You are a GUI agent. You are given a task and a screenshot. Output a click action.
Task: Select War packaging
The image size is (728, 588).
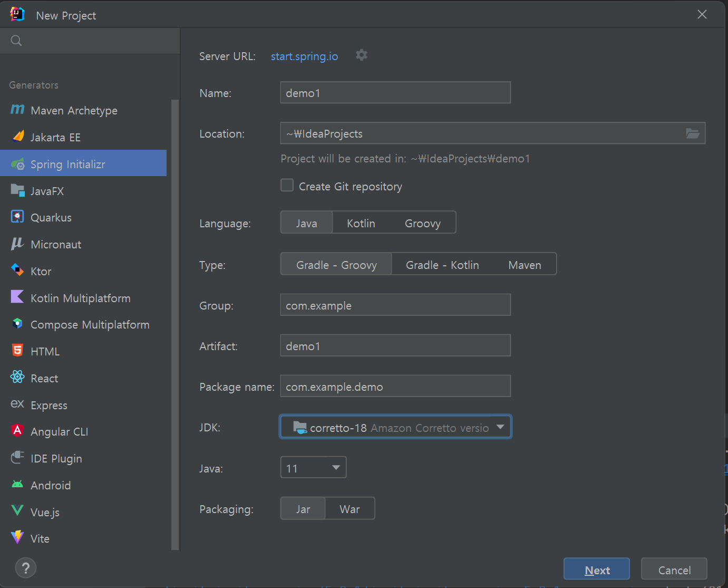350,509
